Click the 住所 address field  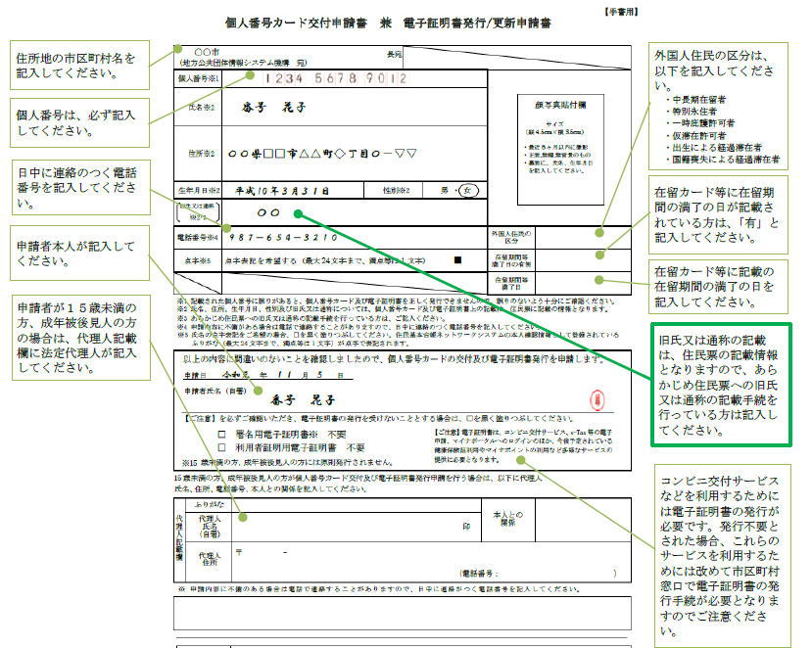[355, 154]
